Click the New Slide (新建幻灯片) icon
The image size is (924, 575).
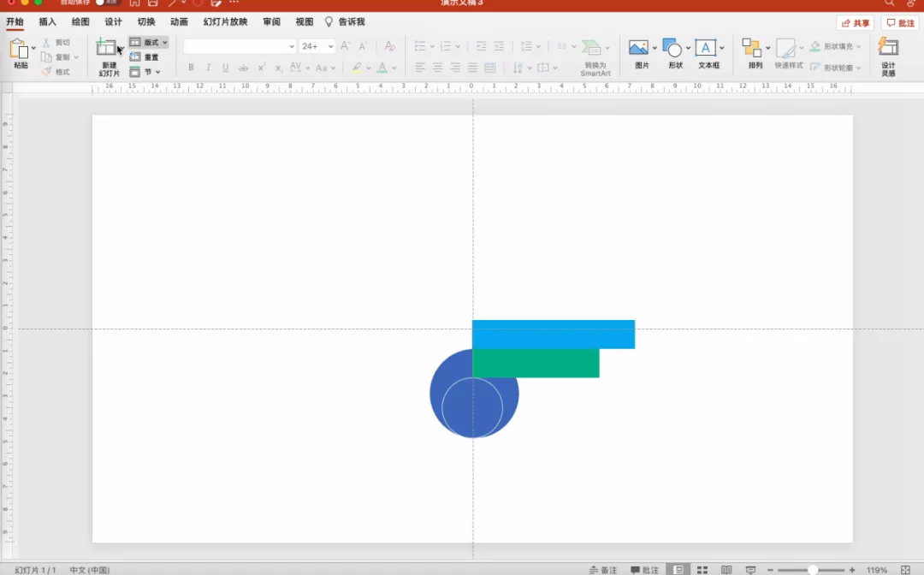(107, 48)
